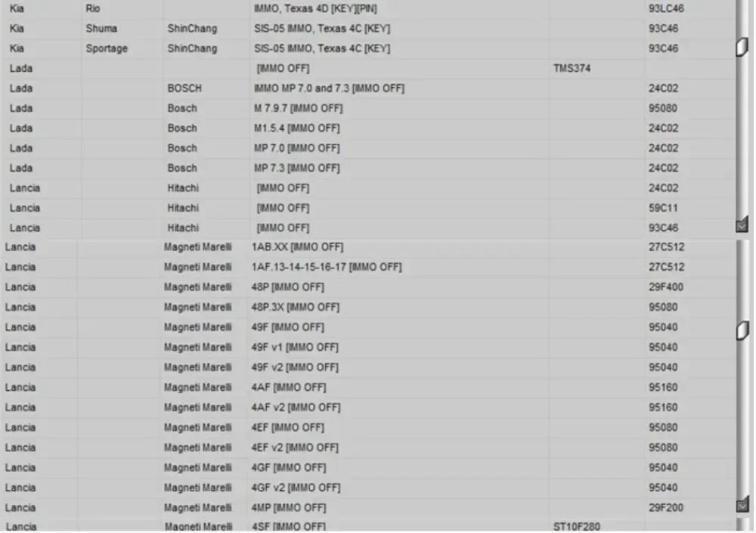Image resolution: width=756 pixels, height=533 pixels.
Task: Select Lancia Magneti Marelli 4AF v2 row
Action: pyautogui.click(x=368, y=407)
